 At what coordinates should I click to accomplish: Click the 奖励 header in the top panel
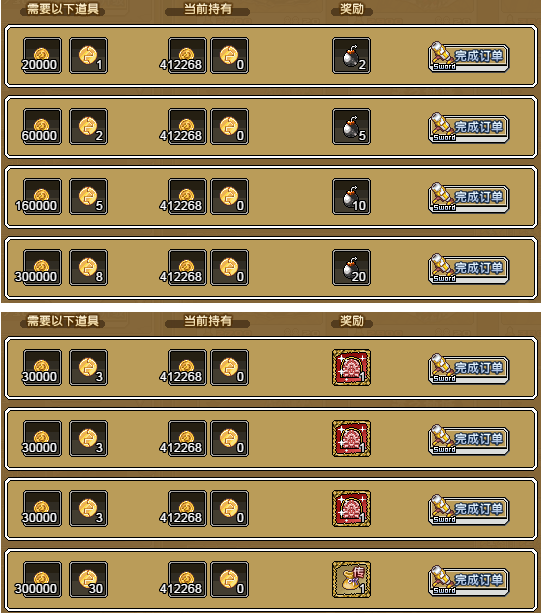tap(352, 9)
